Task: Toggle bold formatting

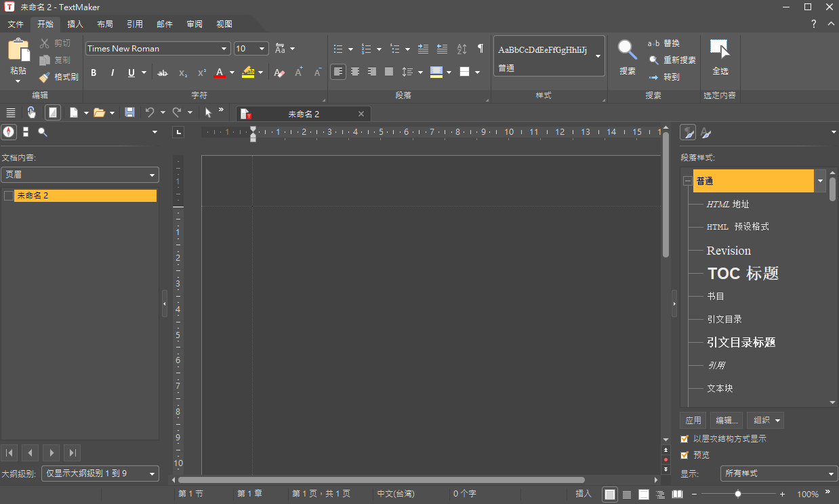Action: tap(94, 72)
